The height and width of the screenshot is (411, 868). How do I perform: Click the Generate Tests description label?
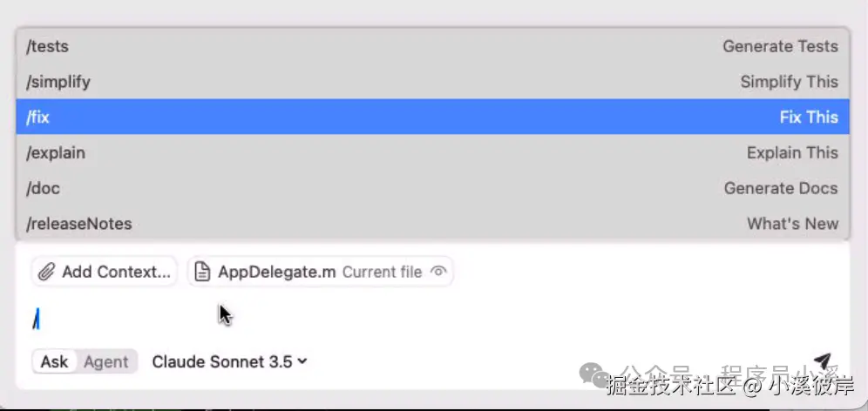[781, 46]
